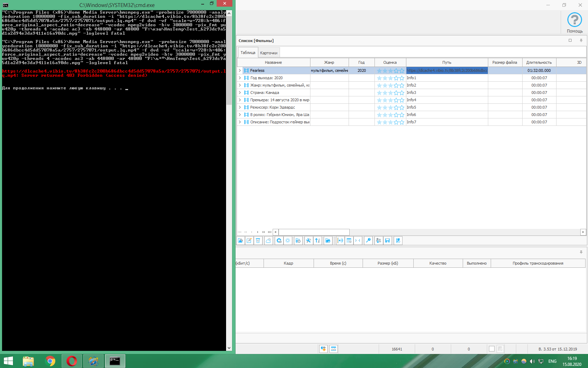Expand the Режиссер: Кори Эдвардс row
The height and width of the screenshot is (368, 588).
click(240, 107)
